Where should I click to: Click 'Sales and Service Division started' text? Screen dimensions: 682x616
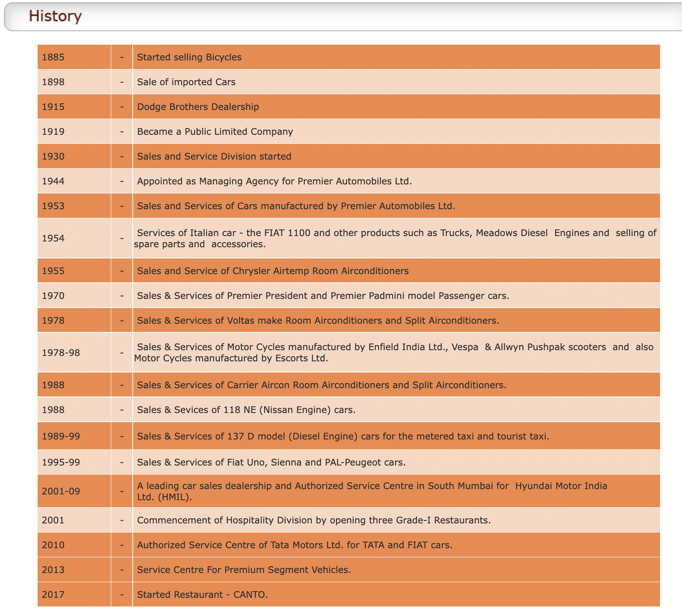(214, 156)
